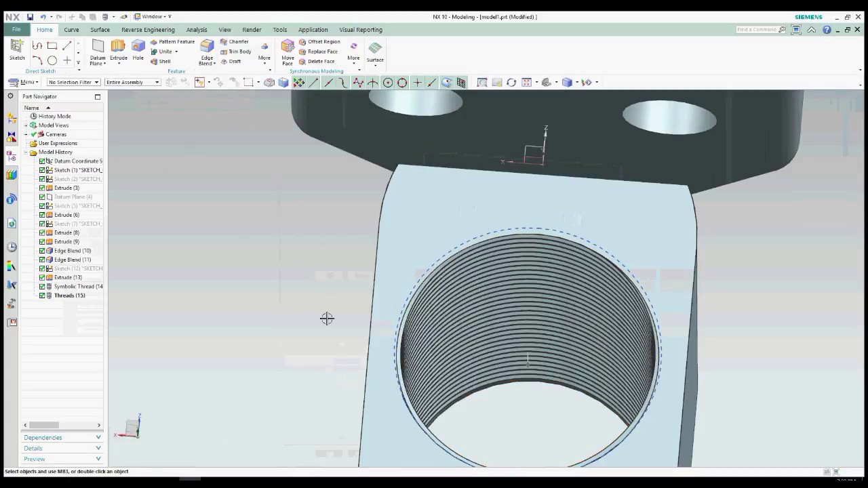Switch to the Curve ribbon tab
The width and height of the screenshot is (868, 488).
tap(71, 30)
